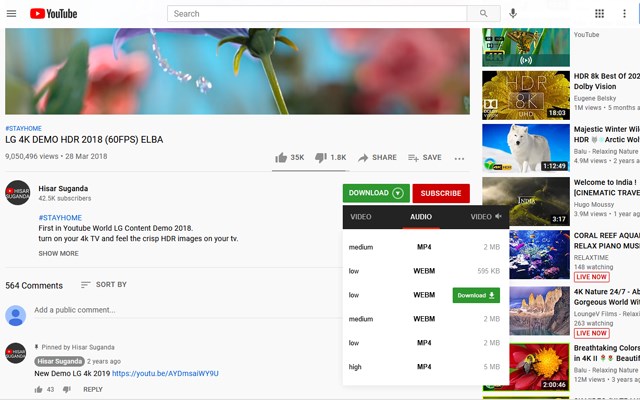Share the video
640x400 pixels.
pos(377,158)
